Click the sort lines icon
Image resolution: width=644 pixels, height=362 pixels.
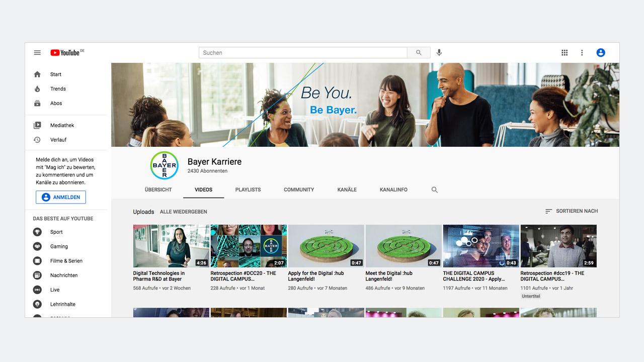tap(549, 211)
